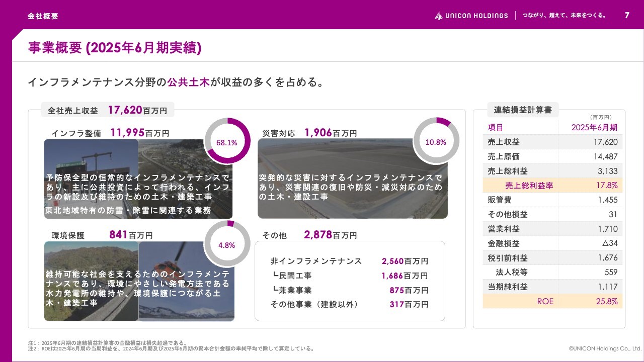This screenshot has width=644, height=362.
Task: Click the 68.1% donut chart
Action: click(x=227, y=141)
